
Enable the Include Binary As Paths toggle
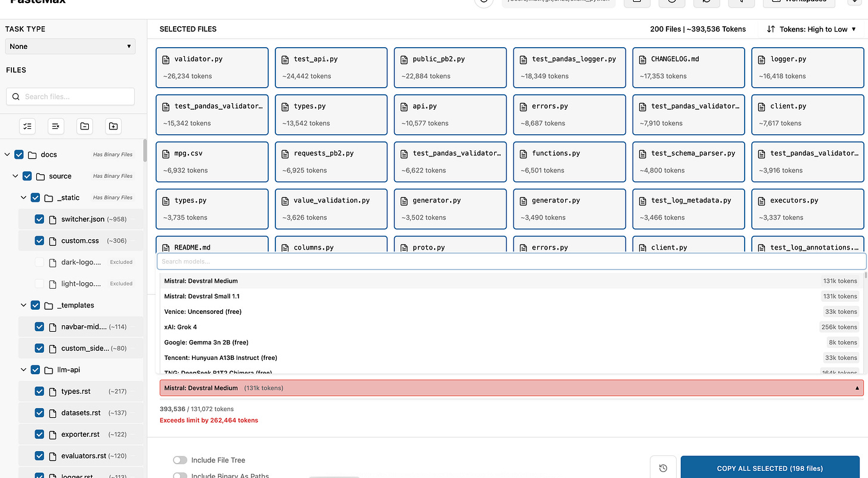pyautogui.click(x=180, y=475)
